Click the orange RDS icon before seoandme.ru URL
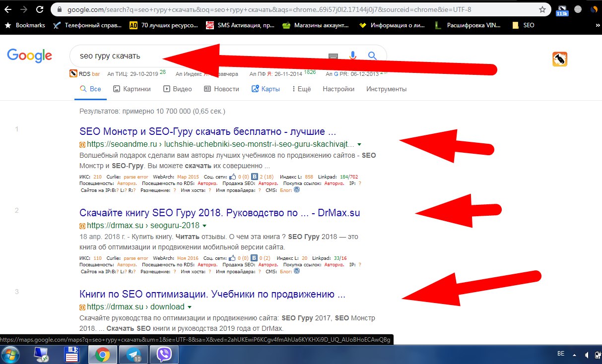The height and width of the screenshot is (364, 602). [x=82, y=145]
